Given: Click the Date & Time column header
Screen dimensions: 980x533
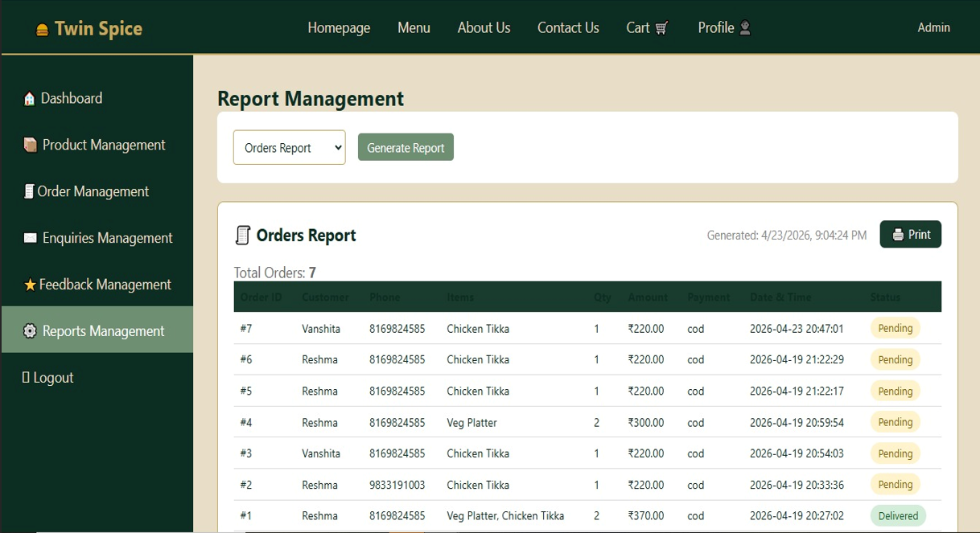Looking at the screenshot, I should (780, 297).
